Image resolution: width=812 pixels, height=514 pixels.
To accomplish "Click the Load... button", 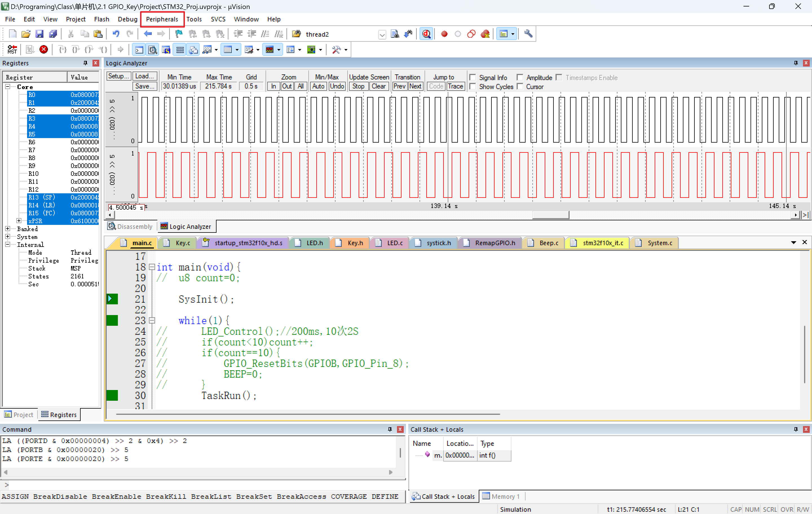I will coord(145,76).
